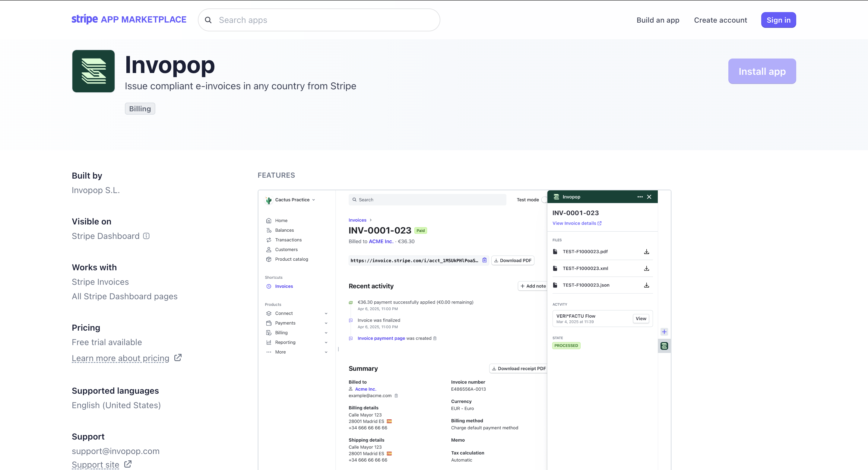This screenshot has width=868, height=470.
Task: Click the Download receipt PDF button
Action: 518,369
